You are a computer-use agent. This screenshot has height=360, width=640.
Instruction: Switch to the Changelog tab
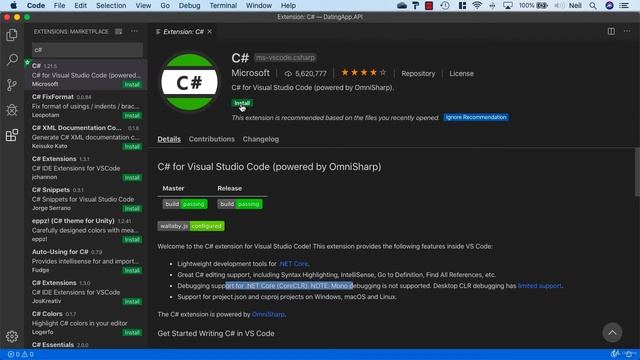[x=261, y=139]
